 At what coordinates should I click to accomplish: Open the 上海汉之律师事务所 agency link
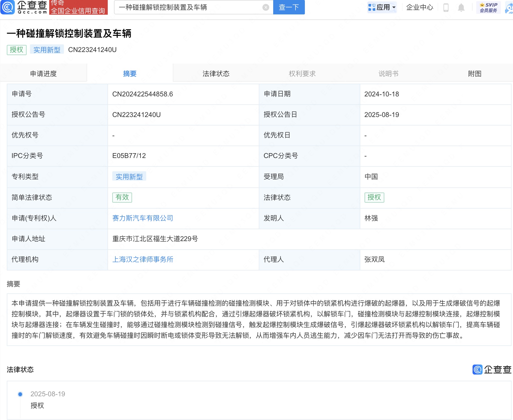click(x=143, y=259)
